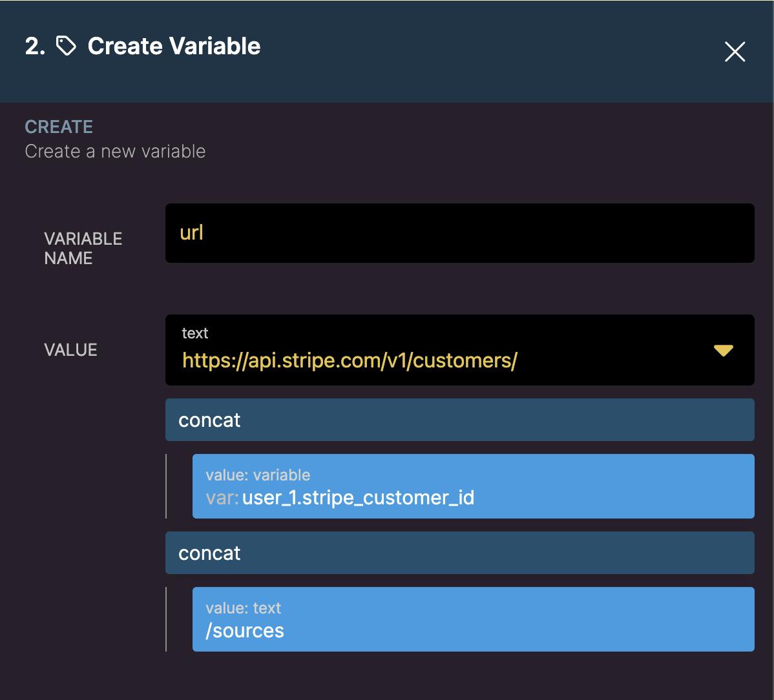Edit the Stripe customers URL text value
The image size is (774, 700).
pos(350,360)
